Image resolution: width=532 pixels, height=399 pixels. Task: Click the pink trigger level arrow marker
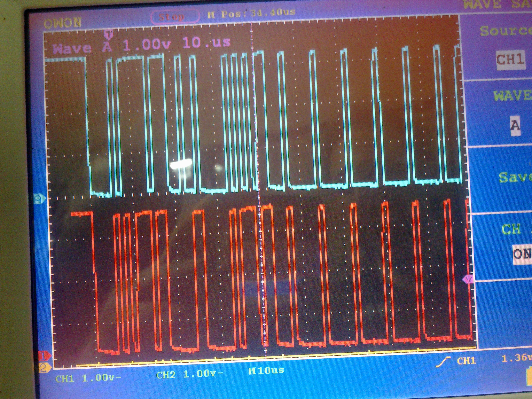pyautogui.click(x=468, y=279)
